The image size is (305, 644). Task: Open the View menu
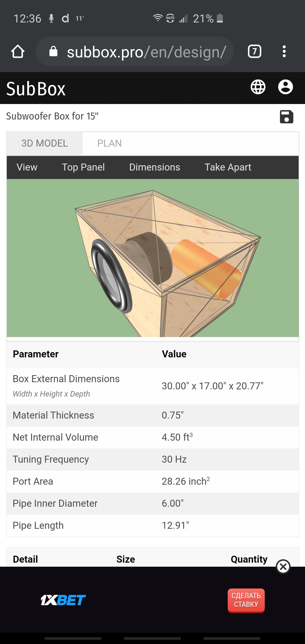27,167
